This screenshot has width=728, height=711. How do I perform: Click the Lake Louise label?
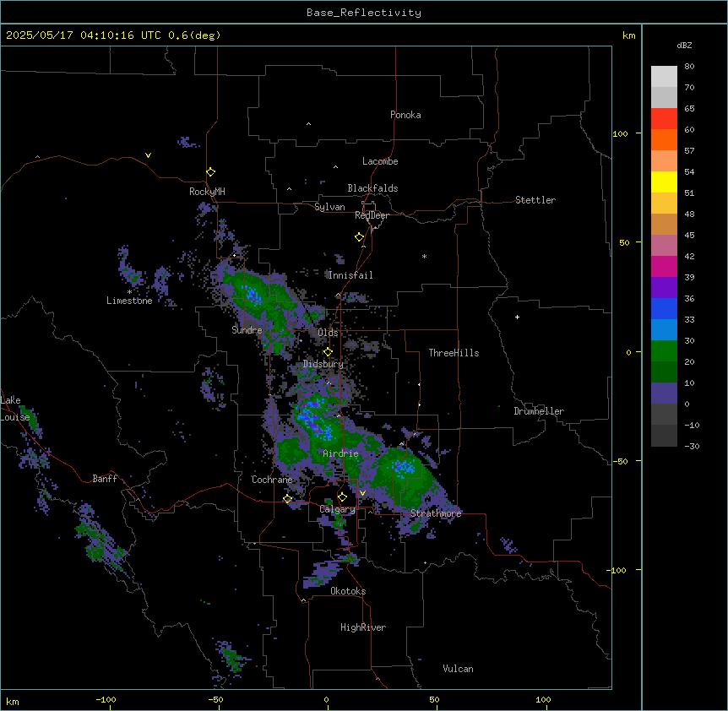tap(14, 409)
